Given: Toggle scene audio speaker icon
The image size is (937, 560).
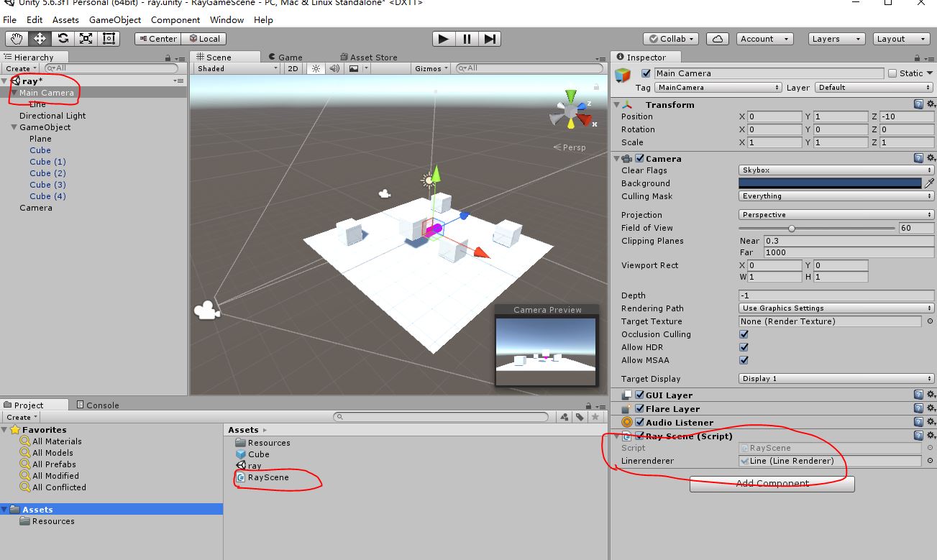Looking at the screenshot, I should (x=334, y=68).
